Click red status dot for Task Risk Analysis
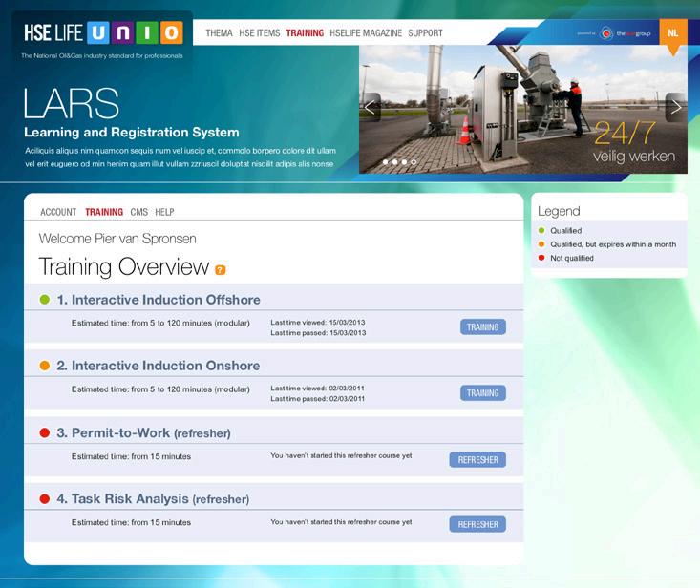700x588 pixels. click(x=45, y=499)
